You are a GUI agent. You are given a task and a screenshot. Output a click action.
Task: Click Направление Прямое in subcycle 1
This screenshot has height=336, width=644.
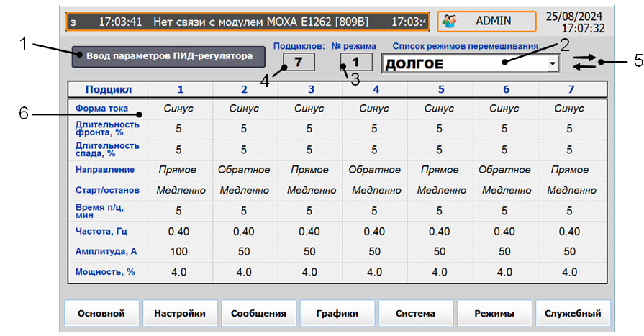coord(178,170)
